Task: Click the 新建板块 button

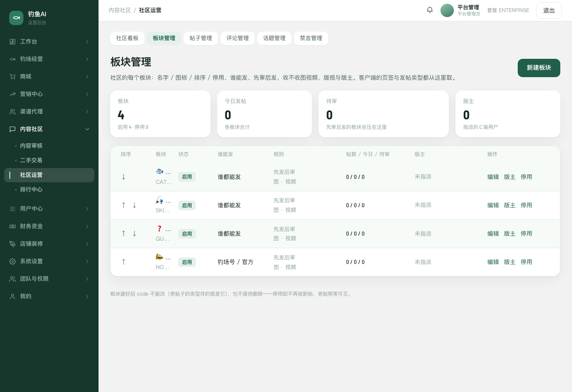Action: 539,68
